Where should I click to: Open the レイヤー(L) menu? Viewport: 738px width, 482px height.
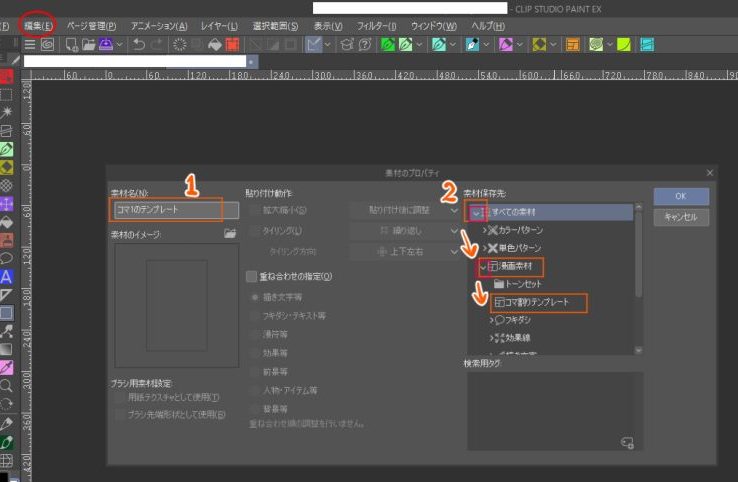click(x=219, y=26)
